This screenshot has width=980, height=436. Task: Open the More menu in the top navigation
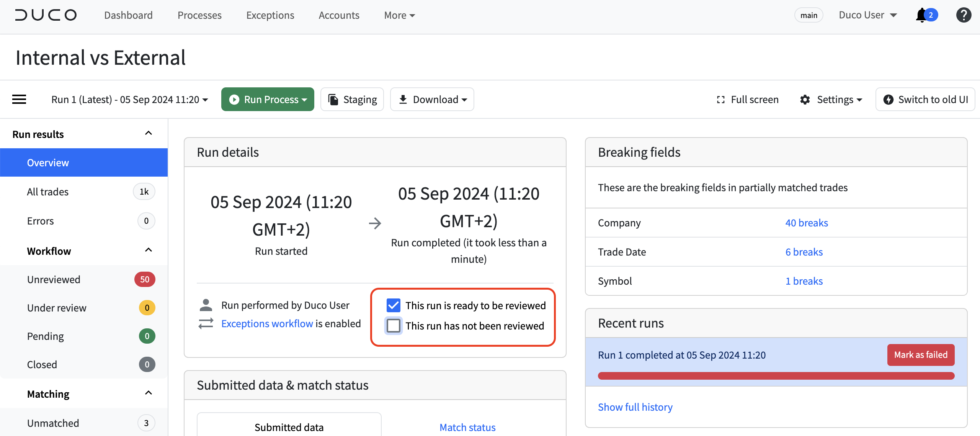400,15
